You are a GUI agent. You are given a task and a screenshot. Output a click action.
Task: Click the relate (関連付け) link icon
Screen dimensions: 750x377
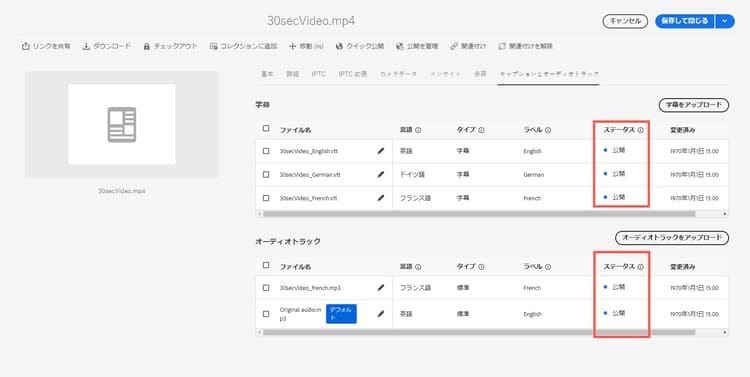[454, 46]
